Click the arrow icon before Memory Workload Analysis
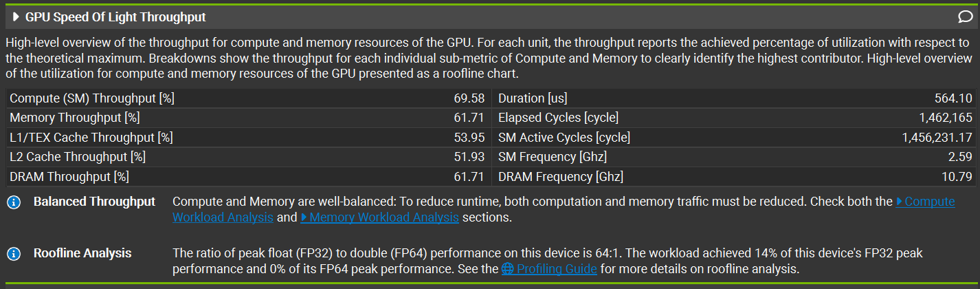 [304, 217]
